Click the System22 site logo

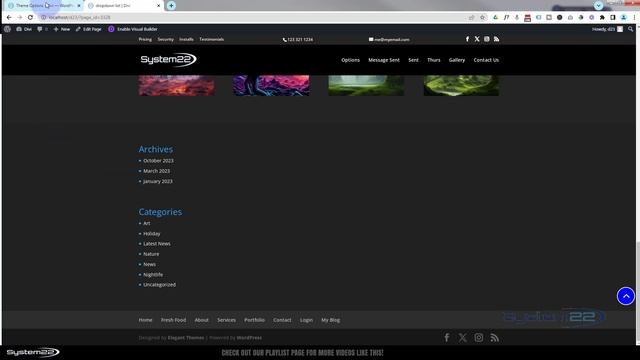pos(168,60)
